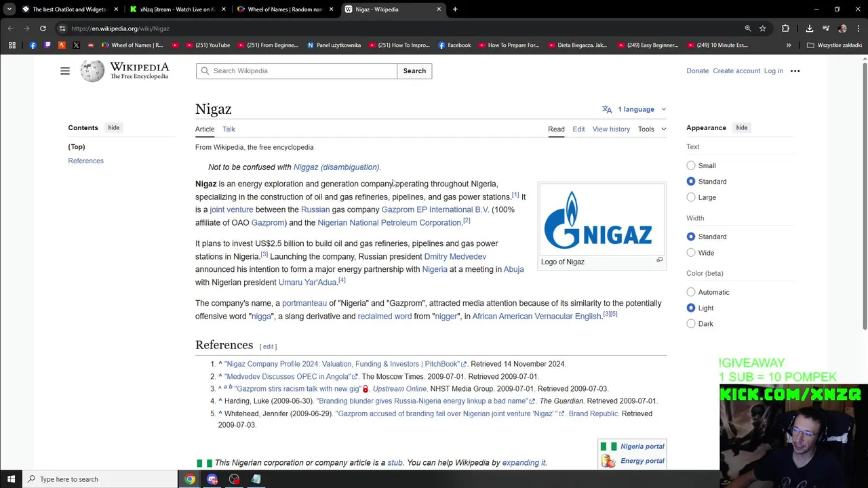The height and width of the screenshot is (488, 868).
Task: Open the Chrome profile avatar
Action: [x=842, y=28]
